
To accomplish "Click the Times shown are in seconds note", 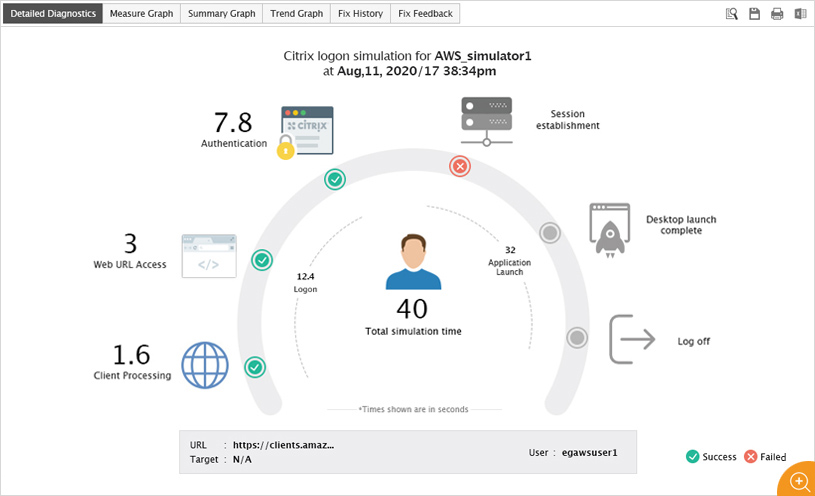I will point(414,409).
